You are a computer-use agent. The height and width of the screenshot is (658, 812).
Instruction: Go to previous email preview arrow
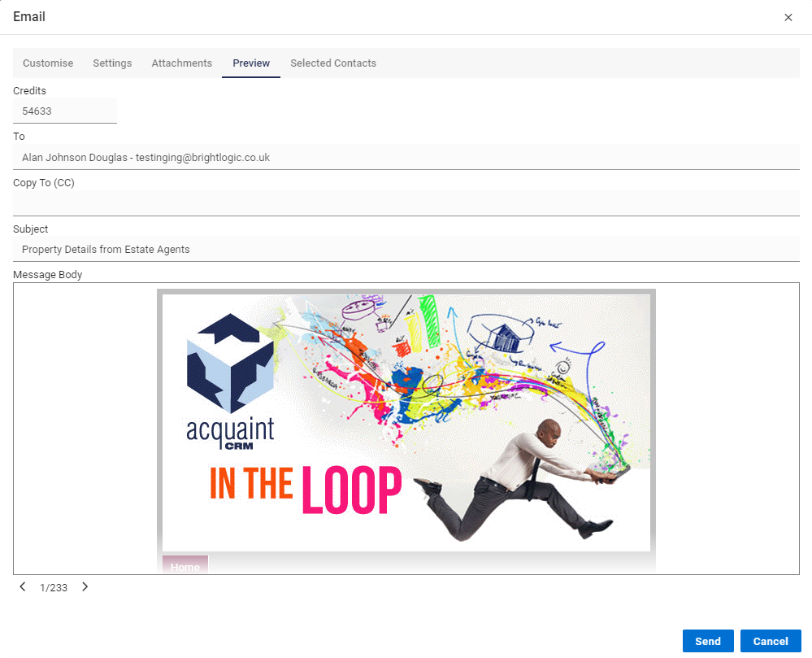point(23,586)
